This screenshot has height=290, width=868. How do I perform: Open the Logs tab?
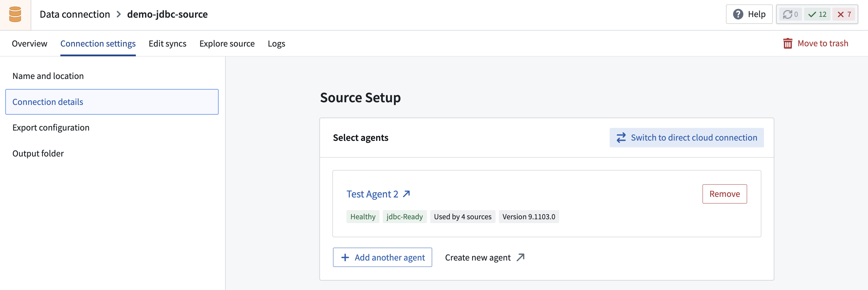(x=276, y=44)
